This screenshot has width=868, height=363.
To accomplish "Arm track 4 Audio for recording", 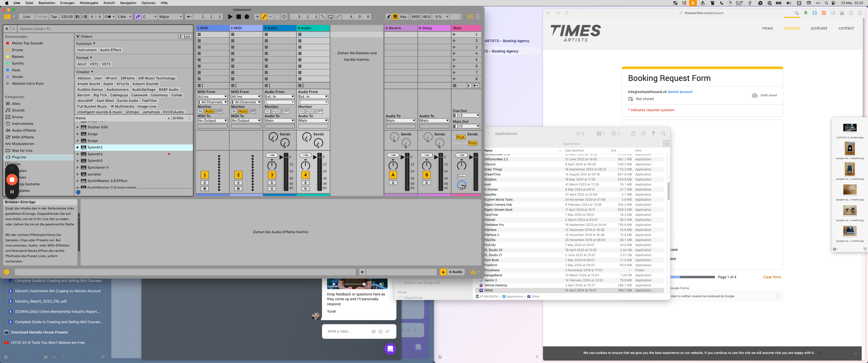I will point(305,189).
